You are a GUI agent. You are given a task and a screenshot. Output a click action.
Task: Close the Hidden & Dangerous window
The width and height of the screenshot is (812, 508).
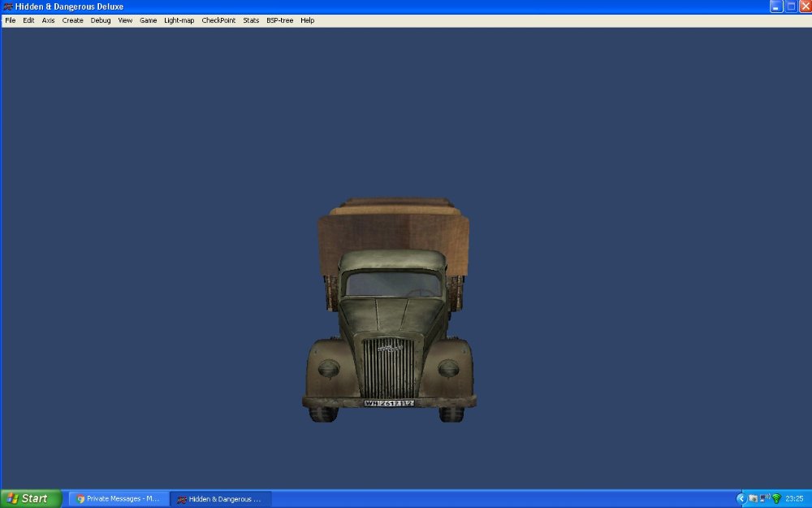(806, 7)
